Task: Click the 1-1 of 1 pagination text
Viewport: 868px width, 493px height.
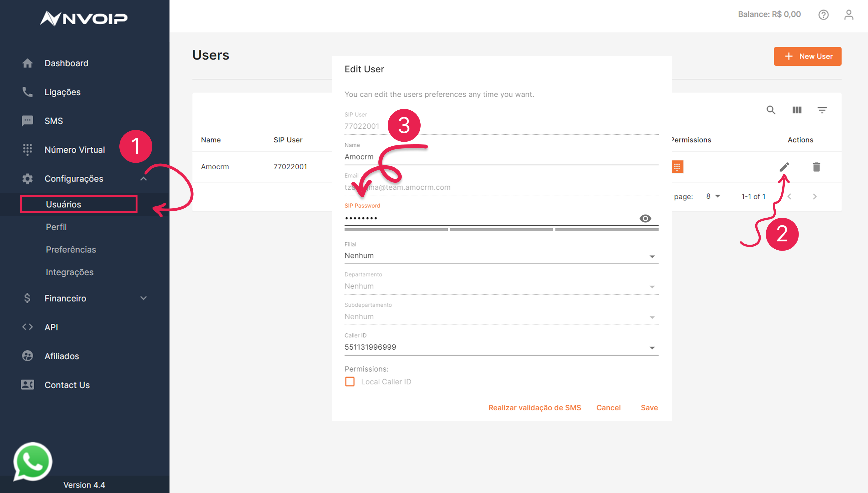Action: pyautogui.click(x=753, y=196)
